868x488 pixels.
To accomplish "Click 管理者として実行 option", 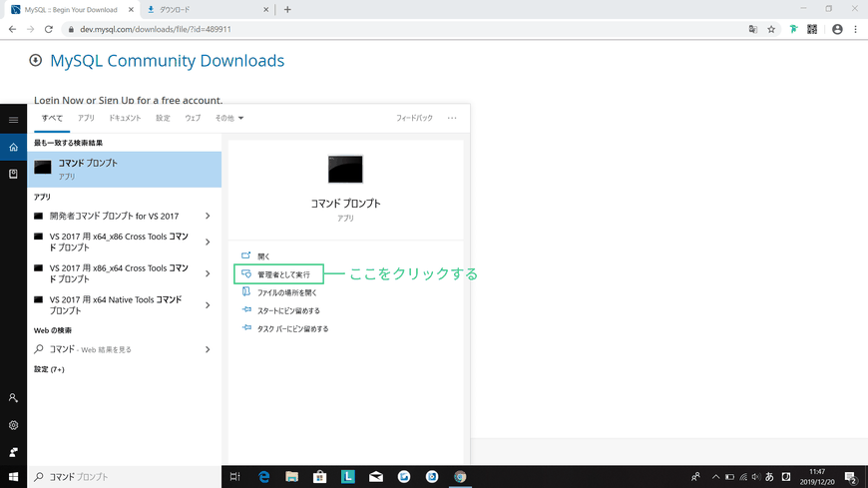I will click(278, 274).
